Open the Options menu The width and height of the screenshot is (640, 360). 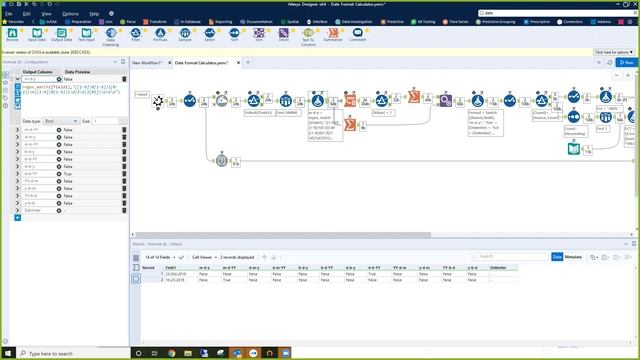70,13
